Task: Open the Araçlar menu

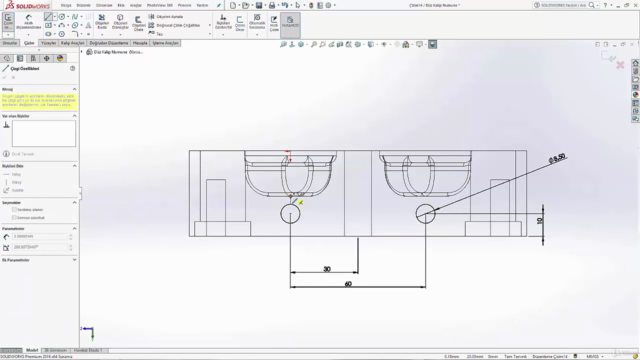Action: coord(136,5)
